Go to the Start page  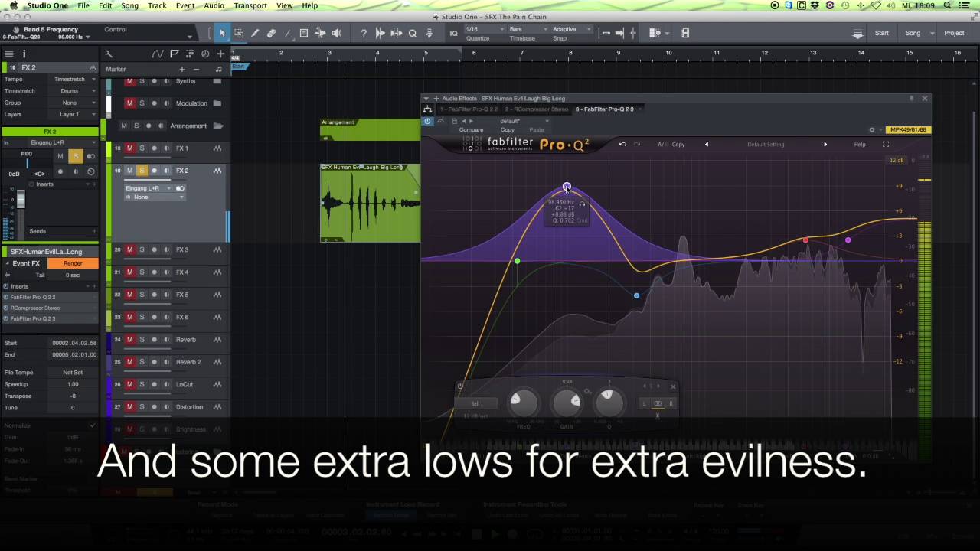(882, 33)
